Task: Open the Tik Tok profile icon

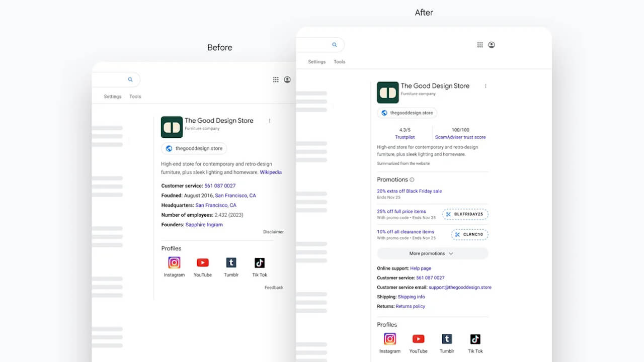Action: tap(475, 339)
